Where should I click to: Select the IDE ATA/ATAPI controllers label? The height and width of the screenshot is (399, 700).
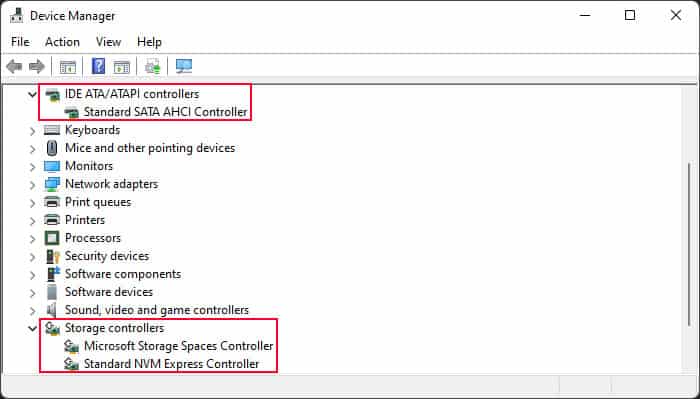132,94
